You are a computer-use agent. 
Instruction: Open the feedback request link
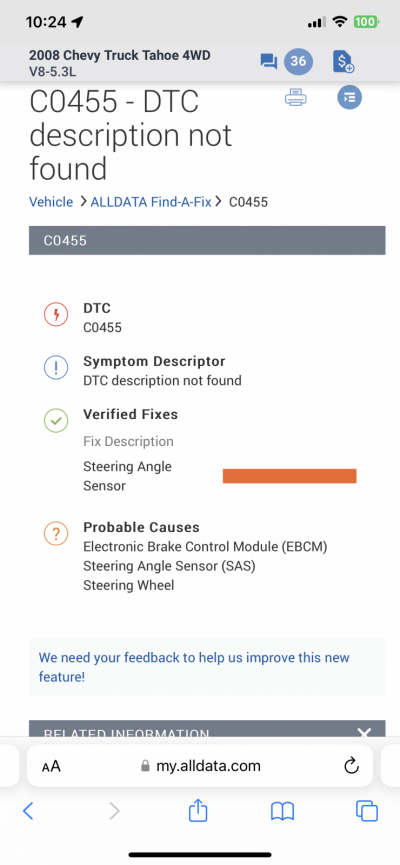(194, 667)
